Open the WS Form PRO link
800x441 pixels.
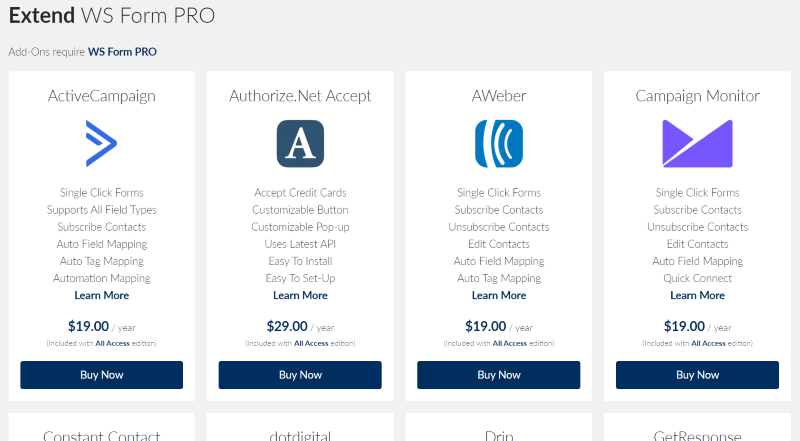click(x=122, y=52)
